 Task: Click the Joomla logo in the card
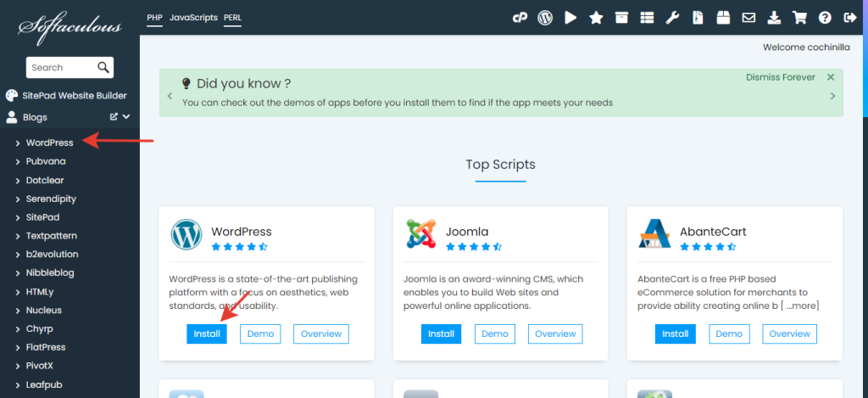click(420, 233)
